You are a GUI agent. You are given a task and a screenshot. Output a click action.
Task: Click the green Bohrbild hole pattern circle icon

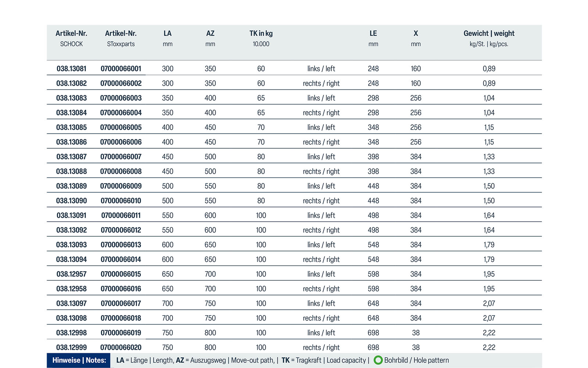coord(378,360)
